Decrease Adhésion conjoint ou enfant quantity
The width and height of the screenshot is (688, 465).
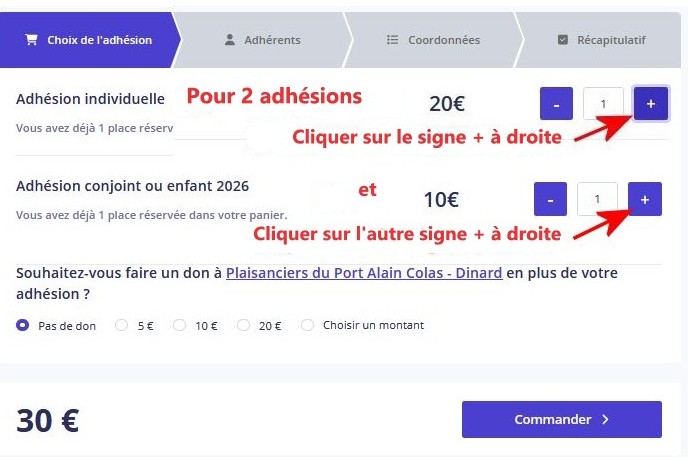[551, 199]
